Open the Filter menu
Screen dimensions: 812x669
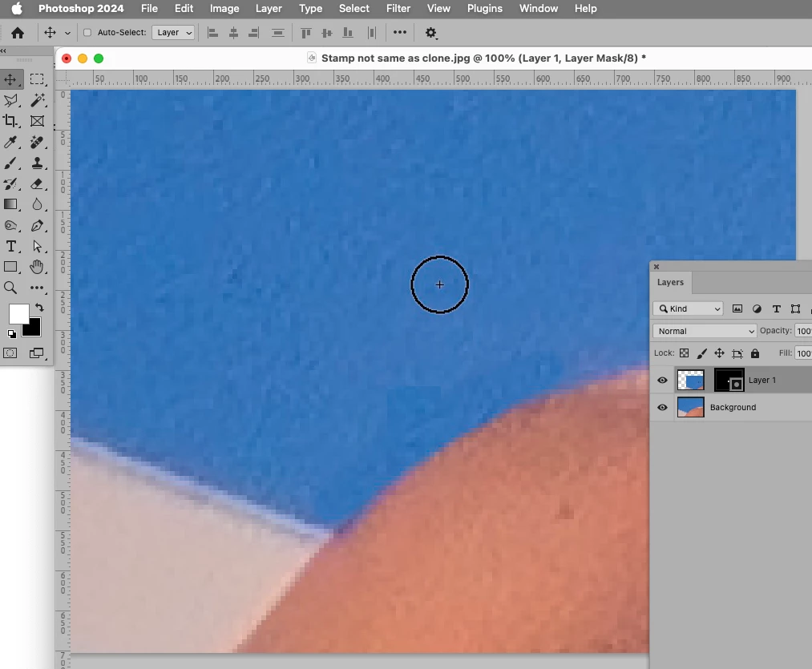pos(398,8)
